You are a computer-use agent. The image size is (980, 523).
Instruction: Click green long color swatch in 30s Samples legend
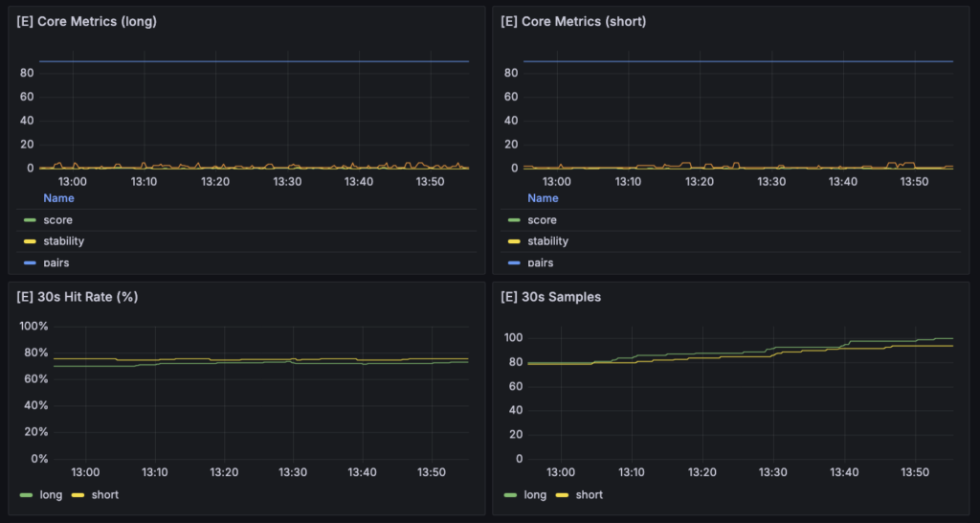pyautogui.click(x=511, y=494)
